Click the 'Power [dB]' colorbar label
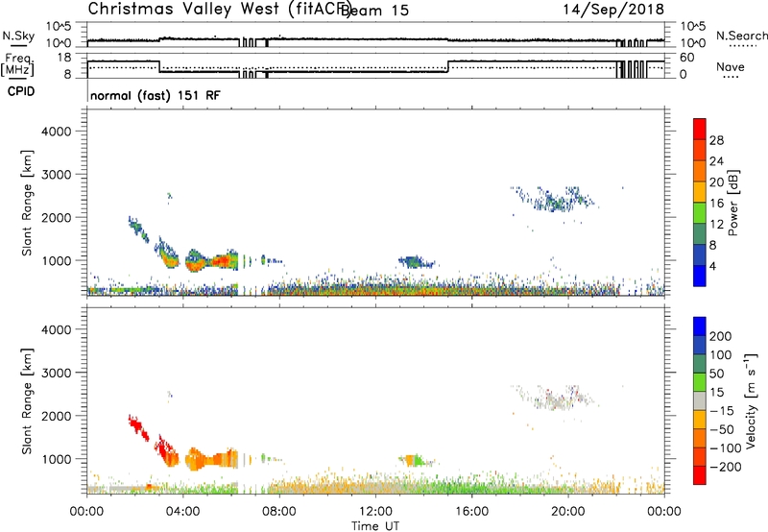The height and width of the screenshot is (532, 768). [732, 203]
